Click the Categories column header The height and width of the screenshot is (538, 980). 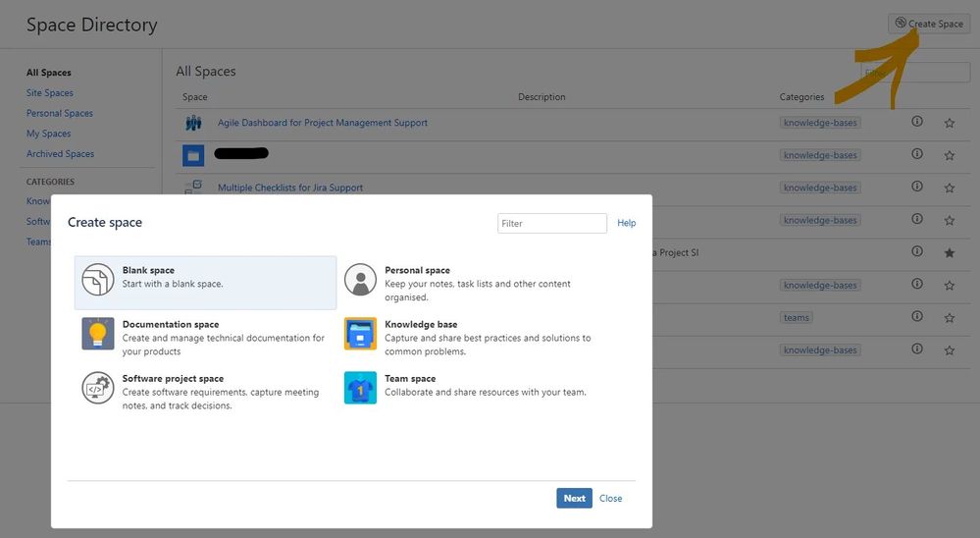point(801,97)
